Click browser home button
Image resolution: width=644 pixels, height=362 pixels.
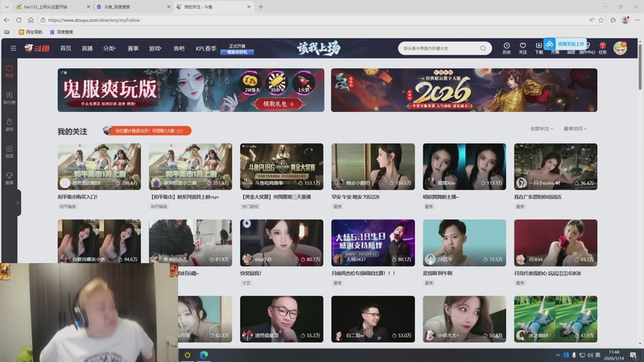(31, 19)
